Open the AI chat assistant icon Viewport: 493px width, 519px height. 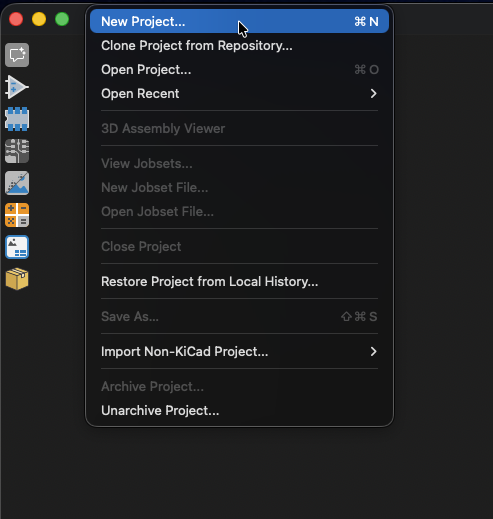[x=17, y=55]
